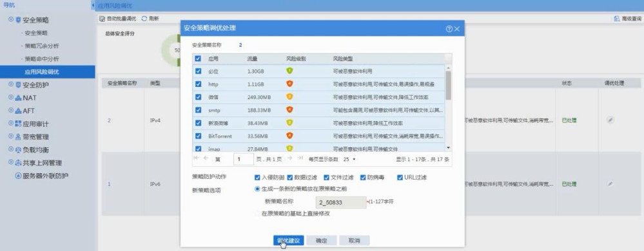Click the 安全防护 shield icon

18,85
